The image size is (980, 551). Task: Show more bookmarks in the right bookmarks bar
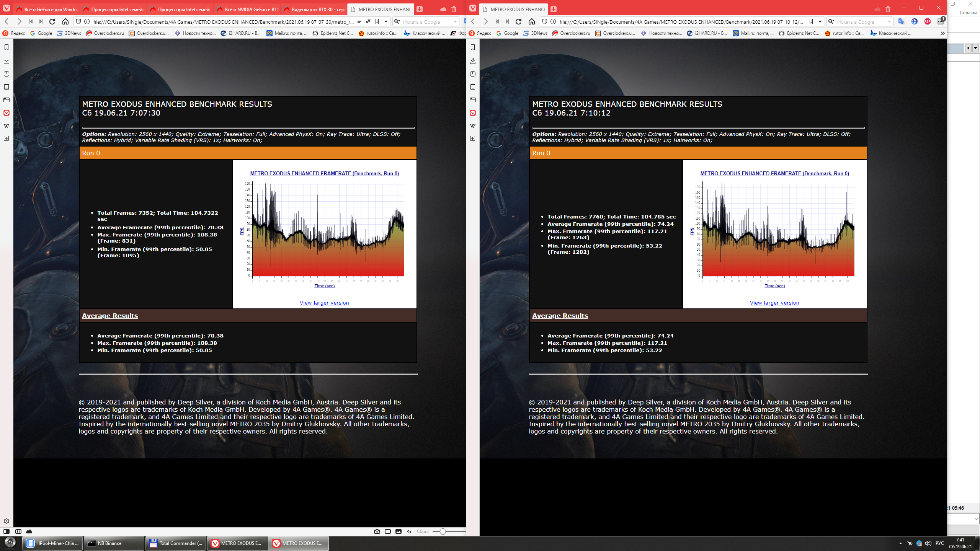click(x=942, y=33)
